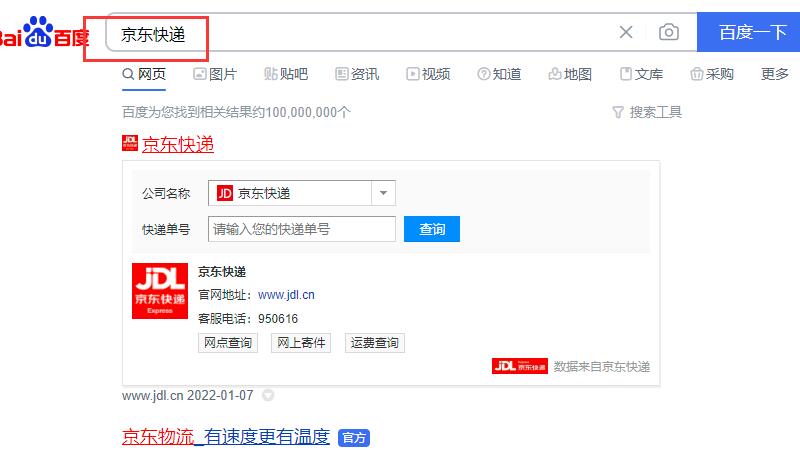The height and width of the screenshot is (450, 800).
Task: Click the JDL Express logo thumbnail
Action: point(160,291)
